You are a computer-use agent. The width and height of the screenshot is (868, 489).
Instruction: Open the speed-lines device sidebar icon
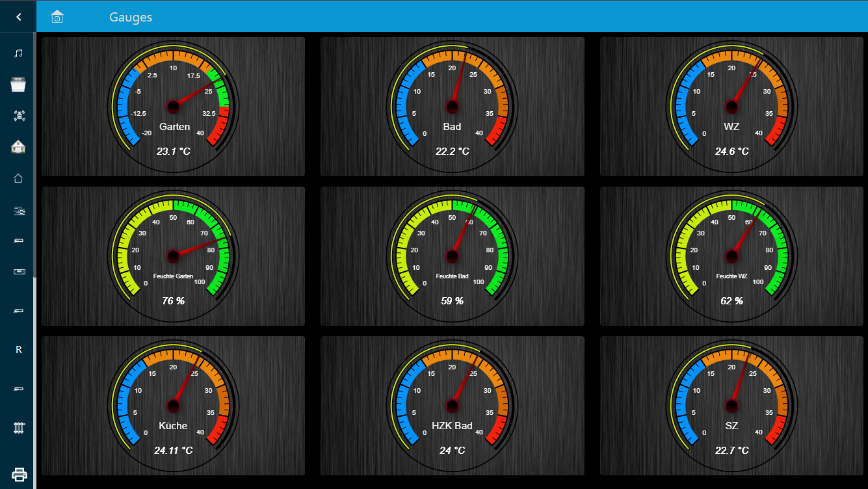click(18, 211)
